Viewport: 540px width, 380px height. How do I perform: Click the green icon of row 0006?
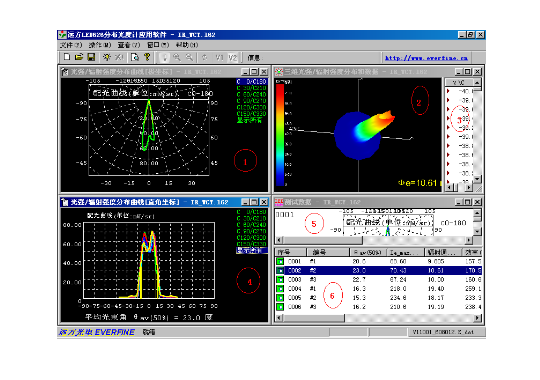[x=280, y=307]
